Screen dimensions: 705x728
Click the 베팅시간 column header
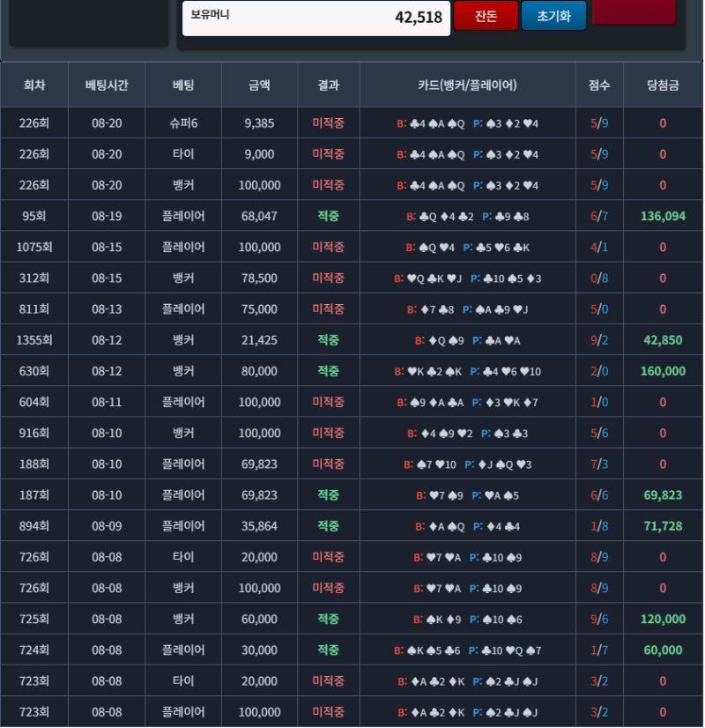click(107, 85)
